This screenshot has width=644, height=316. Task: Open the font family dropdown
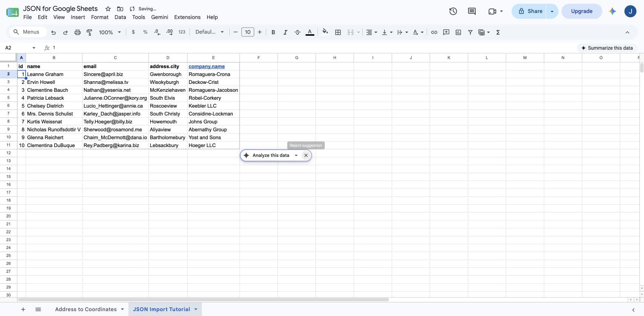[x=209, y=32]
